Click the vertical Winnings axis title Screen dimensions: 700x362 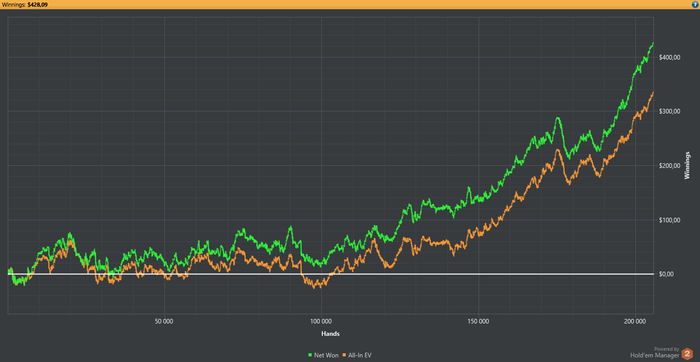[x=688, y=166]
